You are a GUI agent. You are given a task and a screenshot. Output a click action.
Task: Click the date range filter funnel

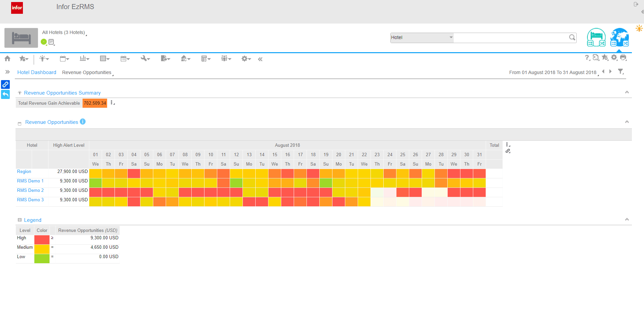(x=621, y=72)
